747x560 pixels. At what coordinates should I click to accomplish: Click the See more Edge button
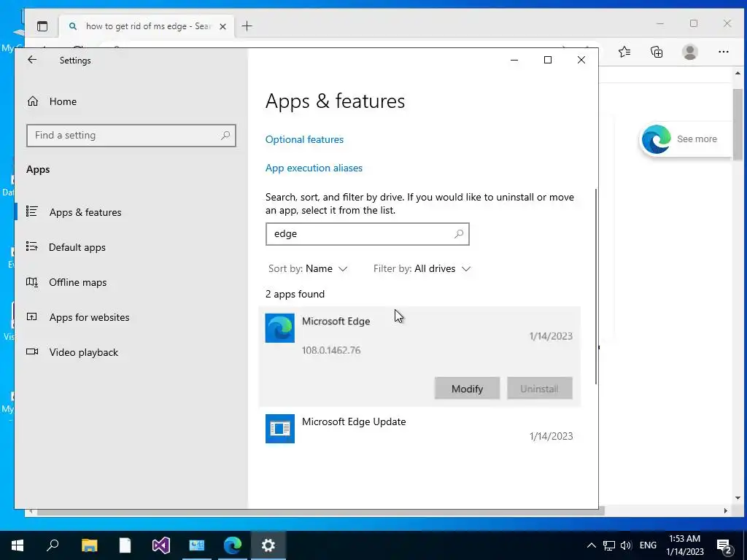point(685,139)
